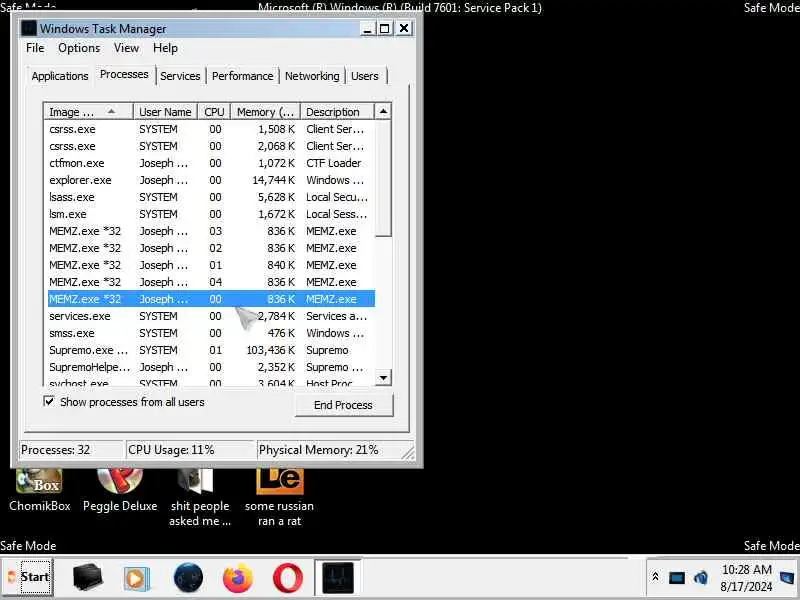The height and width of the screenshot is (600, 800).
Task: Sort by the Memory column header
Action: click(x=265, y=112)
